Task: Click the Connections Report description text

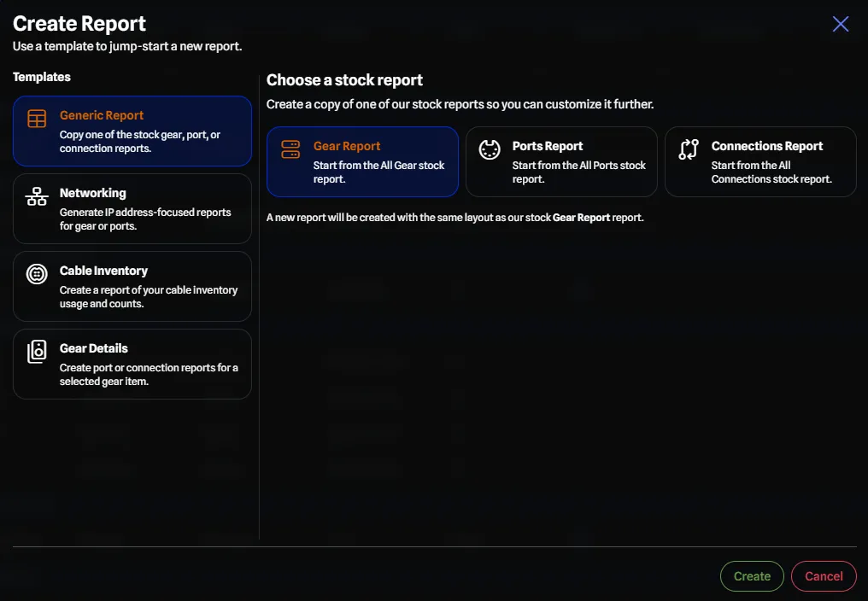Action: 771,172
